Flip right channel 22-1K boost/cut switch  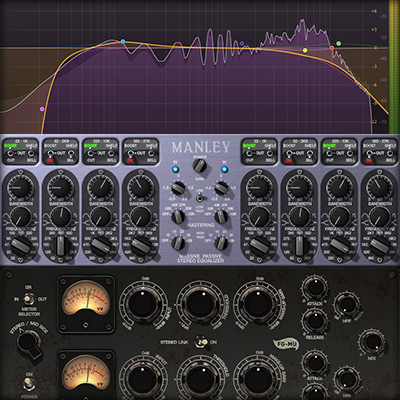click(250, 153)
